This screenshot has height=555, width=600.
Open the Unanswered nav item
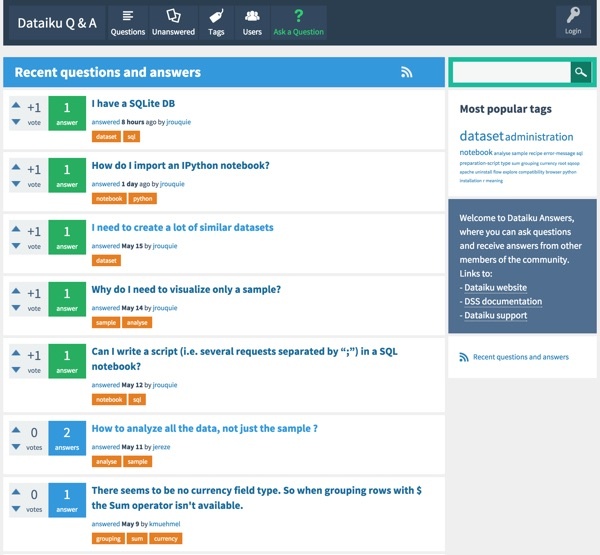[173, 23]
